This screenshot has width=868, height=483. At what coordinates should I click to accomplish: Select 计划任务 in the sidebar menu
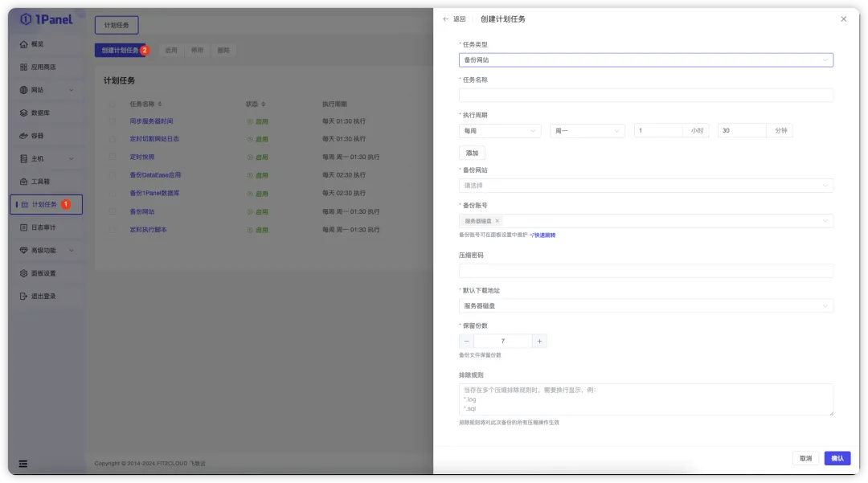click(x=47, y=205)
